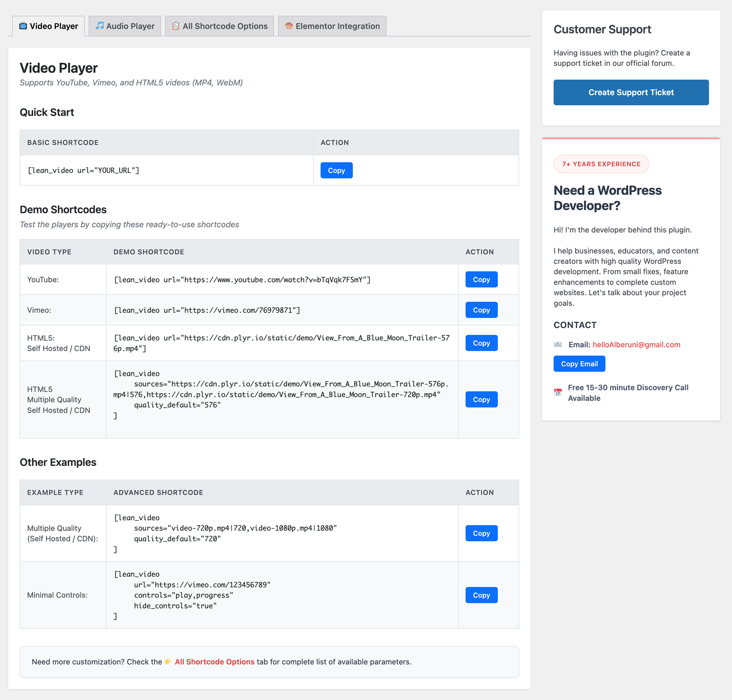Copy the Minimal Controls example shortcode
Screen dimensions: 732x700
(x=481, y=595)
